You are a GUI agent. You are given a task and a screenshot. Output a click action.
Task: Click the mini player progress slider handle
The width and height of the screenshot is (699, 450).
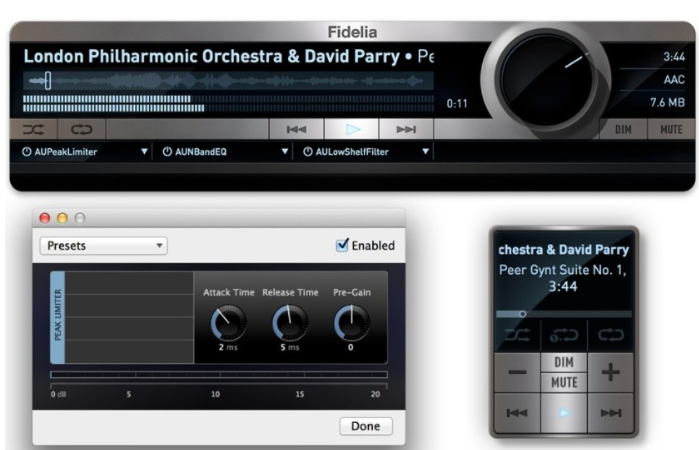click(522, 314)
